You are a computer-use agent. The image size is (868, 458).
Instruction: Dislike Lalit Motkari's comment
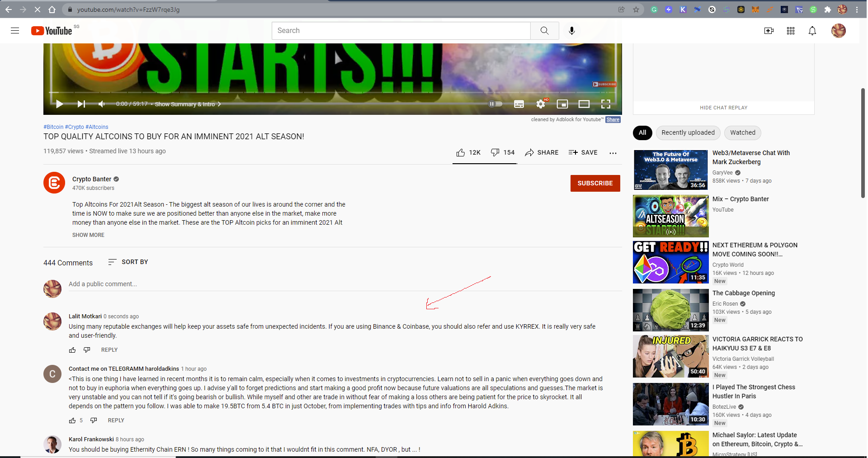(x=87, y=350)
